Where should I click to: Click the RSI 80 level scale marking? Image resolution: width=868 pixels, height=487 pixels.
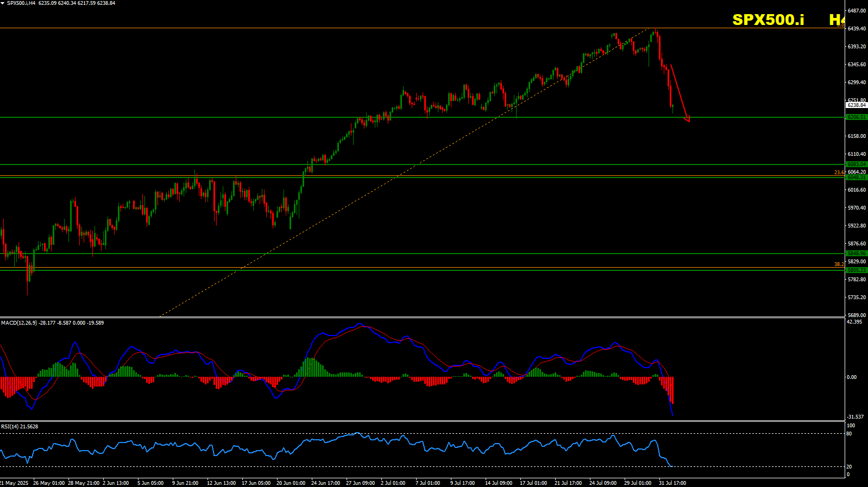[x=849, y=434]
